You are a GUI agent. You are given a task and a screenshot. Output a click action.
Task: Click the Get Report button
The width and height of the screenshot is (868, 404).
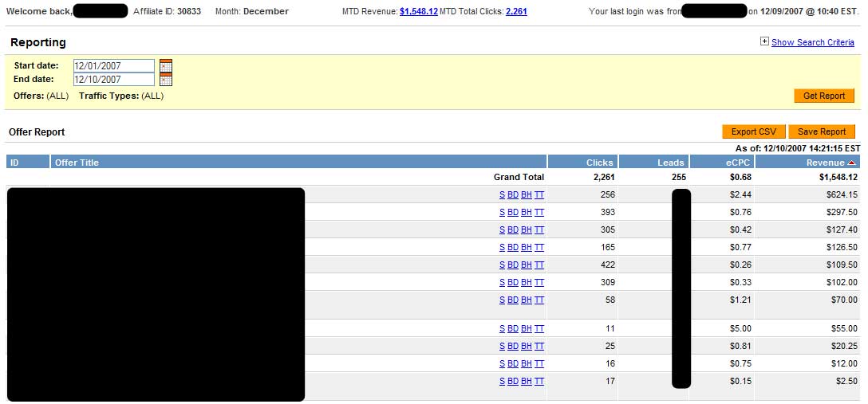click(x=824, y=96)
